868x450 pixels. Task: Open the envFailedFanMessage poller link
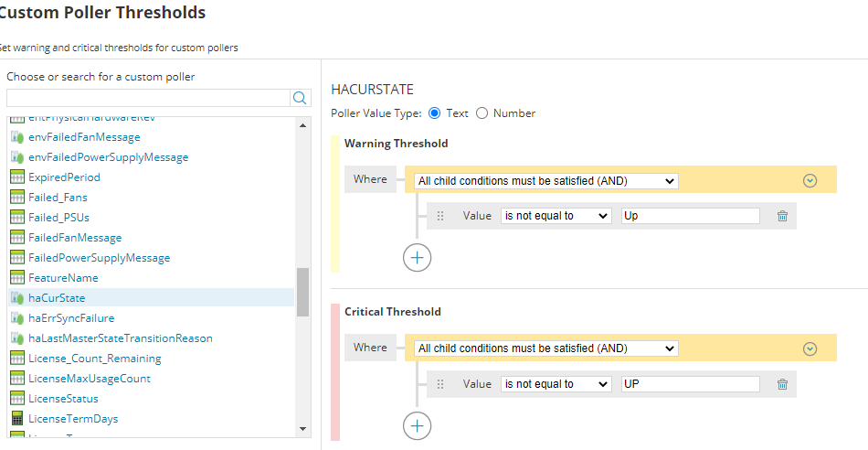pyautogui.click(x=84, y=137)
